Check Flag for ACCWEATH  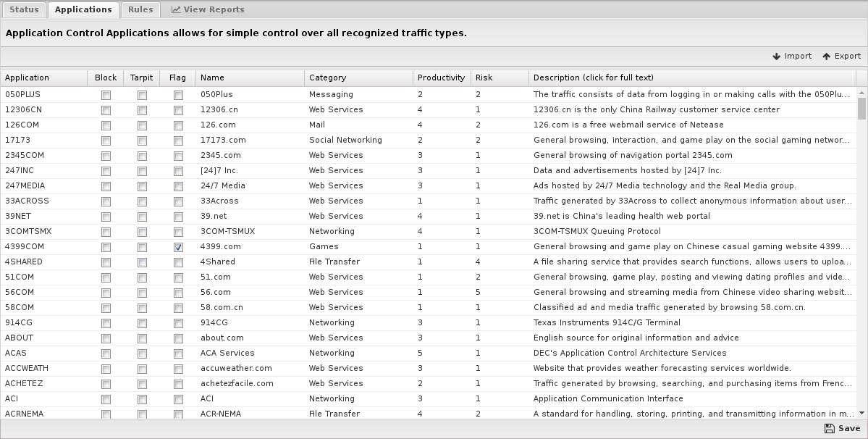(x=178, y=369)
